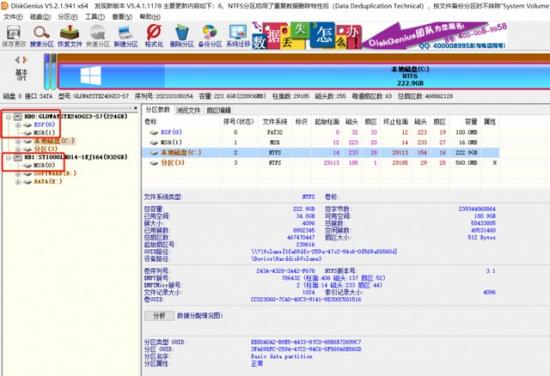Image resolution: width=550 pixels, height=376 pixels.
Task: Open the DiskGenius data recovery banner ad
Action: pyautogui.click(x=379, y=36)
